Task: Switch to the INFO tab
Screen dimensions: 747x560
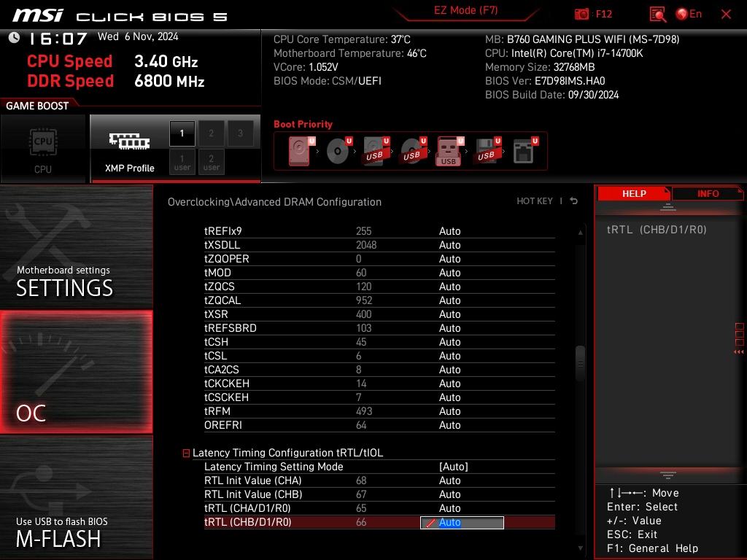Action: (x=708, y=193)
